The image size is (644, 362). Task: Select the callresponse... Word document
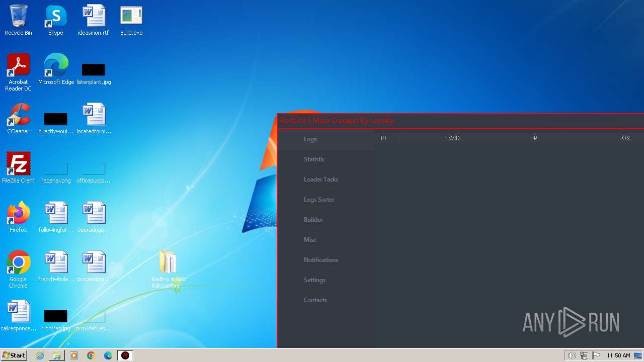coord(18,316)
